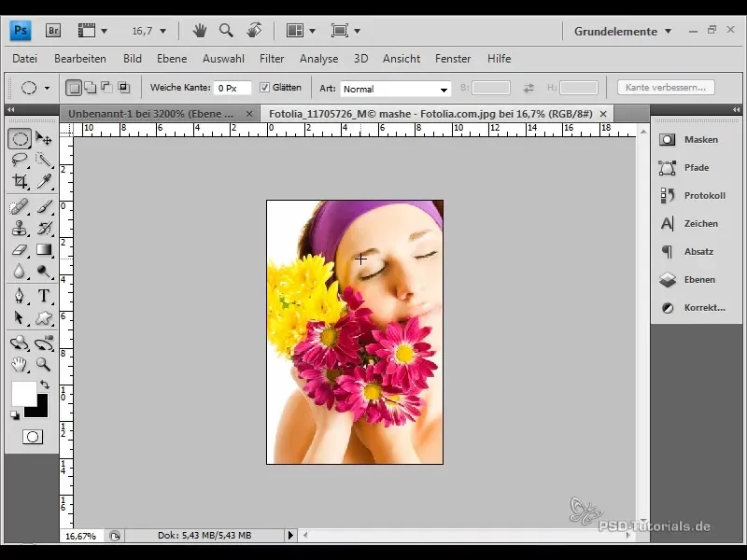The width and height of the screenshot is (747, 560).
Task: Select the Eyedropper tool
Action: 44,181
